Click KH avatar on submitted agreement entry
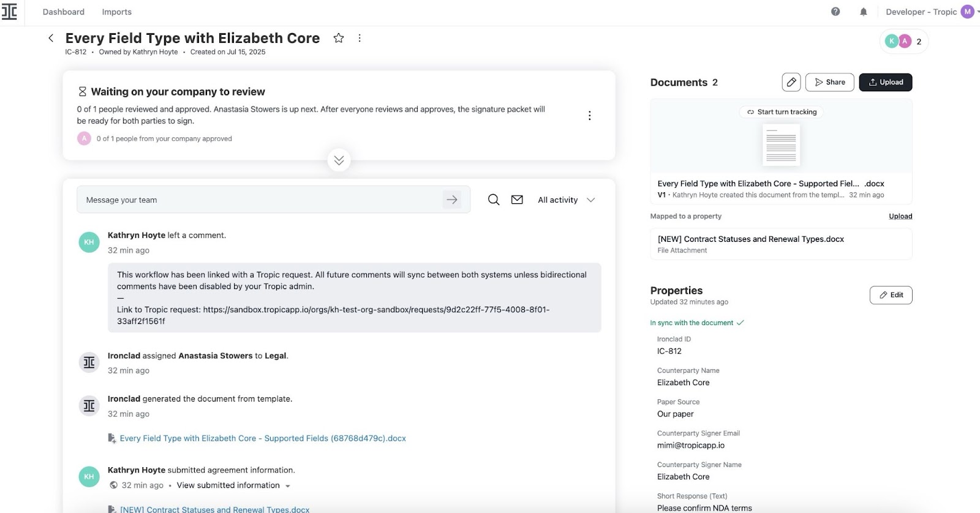The image size is (980, 513). 89,477
